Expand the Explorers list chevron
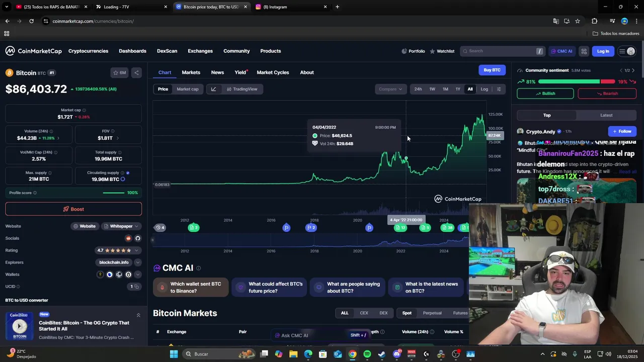Viewport: 644px width, 362px height. pos(137,262)
